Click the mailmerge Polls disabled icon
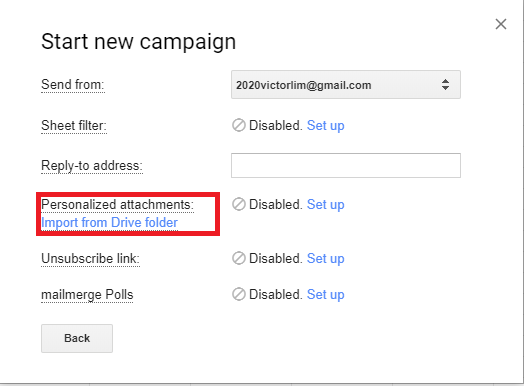524x386 pixels. (x=239, y=294)
